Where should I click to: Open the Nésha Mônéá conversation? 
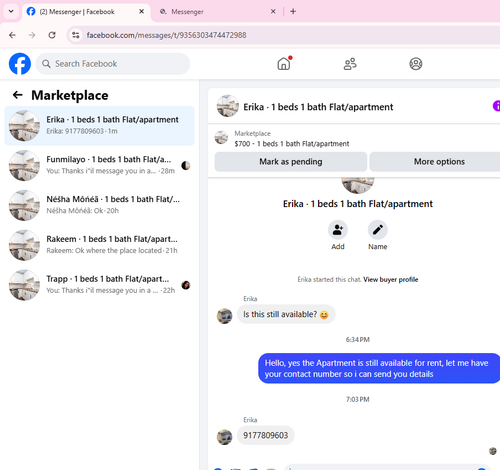pos(99,205)
